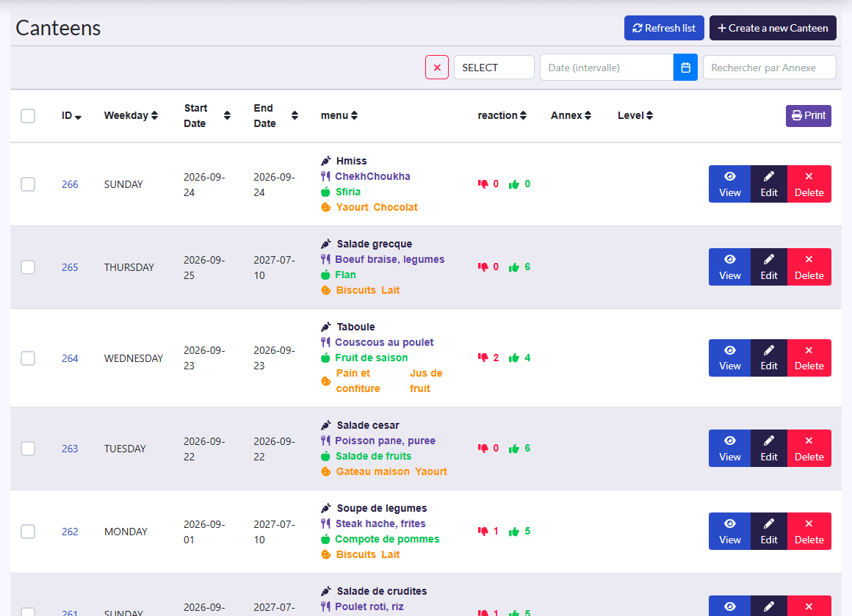Sort by the menu column
Viewport: 852px width, 616px height.
pyautogui.click(x=339, y=116)
